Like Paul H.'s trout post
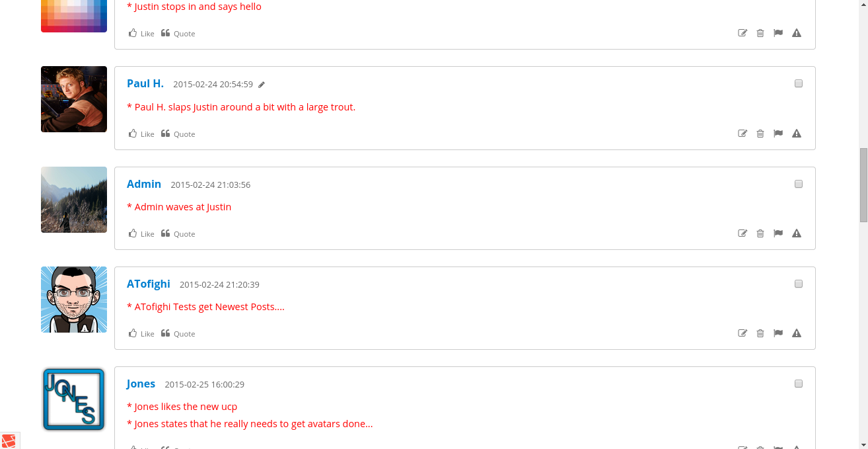Image resolution: width=868 pixels, height=449 pixels. pos(141,134)
